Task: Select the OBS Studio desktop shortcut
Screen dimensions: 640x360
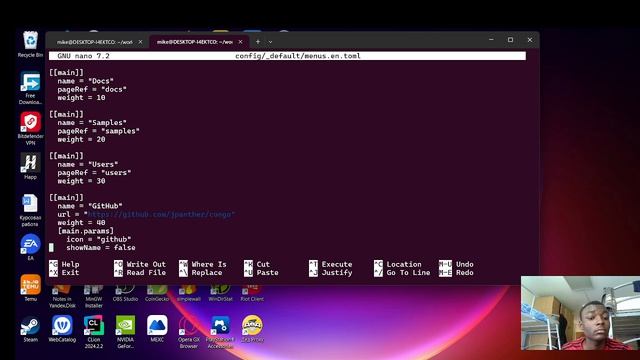Action: tap(125, 294)
